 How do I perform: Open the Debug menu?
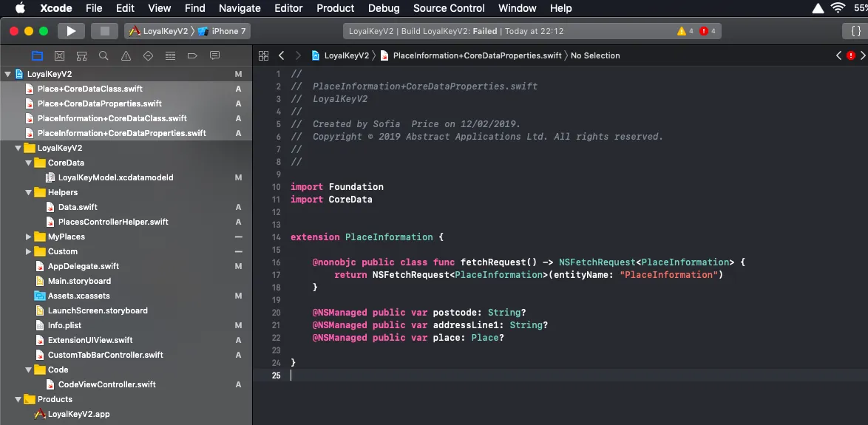[x=384, y=7]
